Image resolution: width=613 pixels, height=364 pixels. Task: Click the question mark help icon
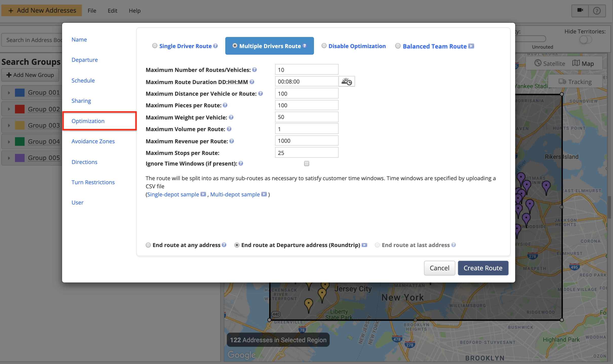coord(597,11)
